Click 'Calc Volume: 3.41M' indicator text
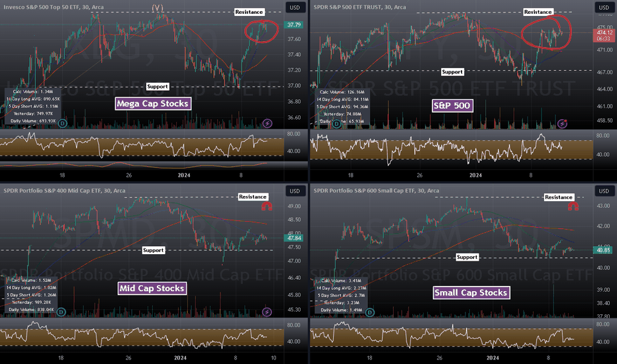This screenshot has height=364, width=617. click(x=341, y=281)
